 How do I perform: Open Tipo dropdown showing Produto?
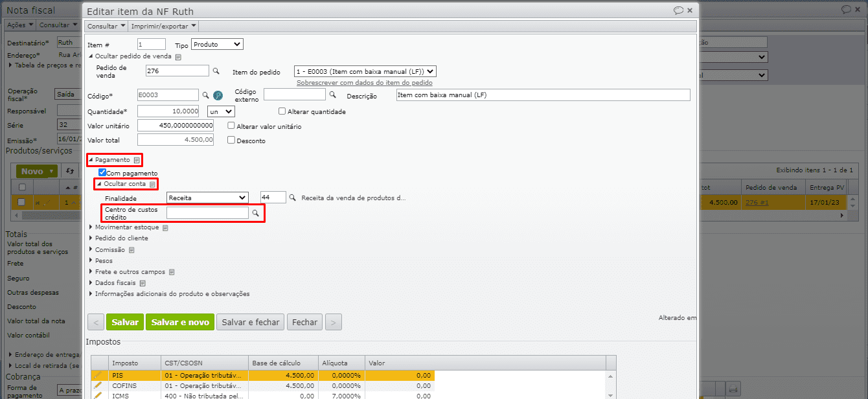click(217, 45)
